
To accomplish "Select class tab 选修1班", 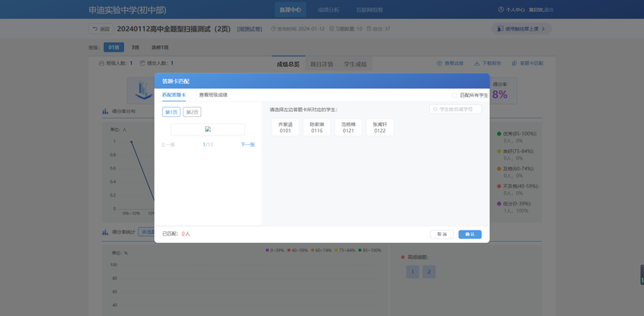I will [x=159, y=48].
